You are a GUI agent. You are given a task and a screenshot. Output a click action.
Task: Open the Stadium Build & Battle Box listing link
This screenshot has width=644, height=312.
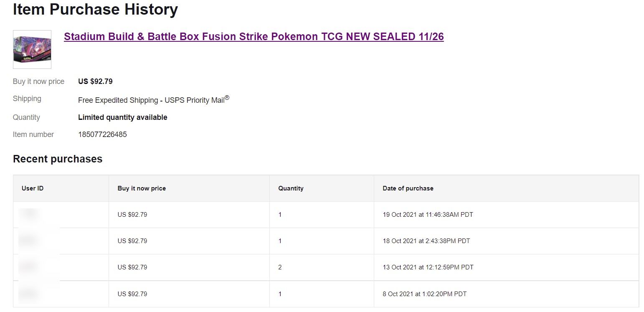click(254, 37)
